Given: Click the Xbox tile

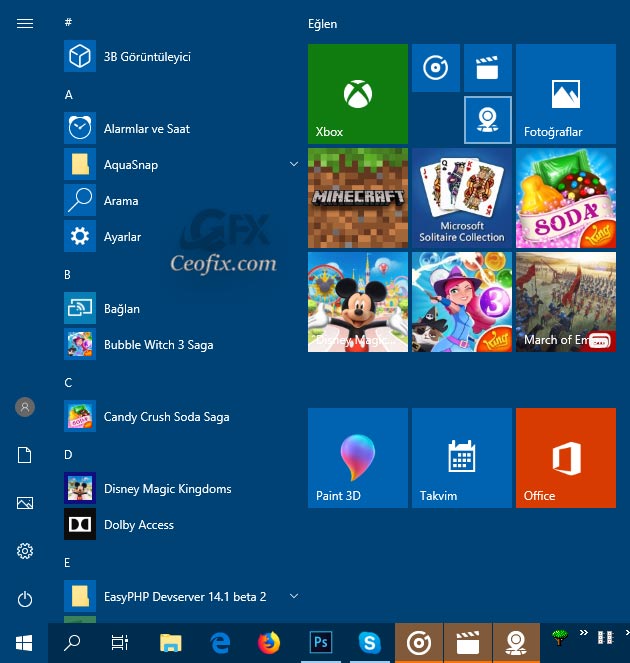Looking at the screenshot, I should click(358, 94).
